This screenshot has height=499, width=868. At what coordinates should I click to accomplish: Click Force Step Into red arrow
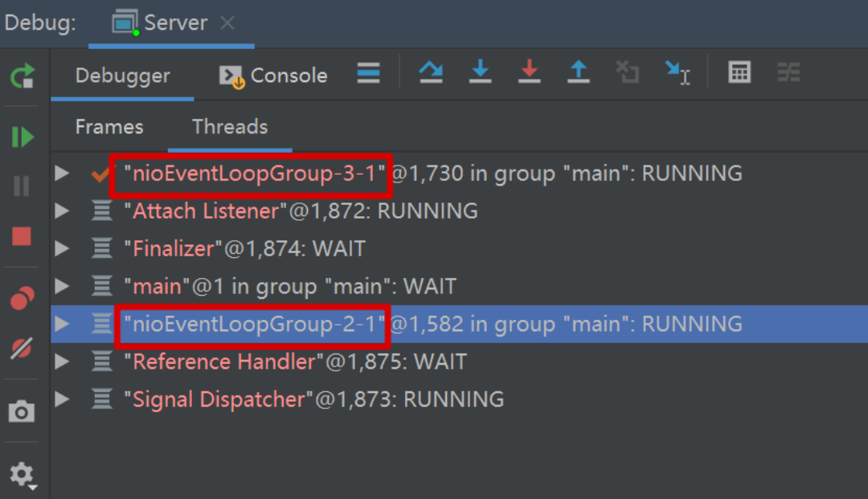(x=529, y=72)
